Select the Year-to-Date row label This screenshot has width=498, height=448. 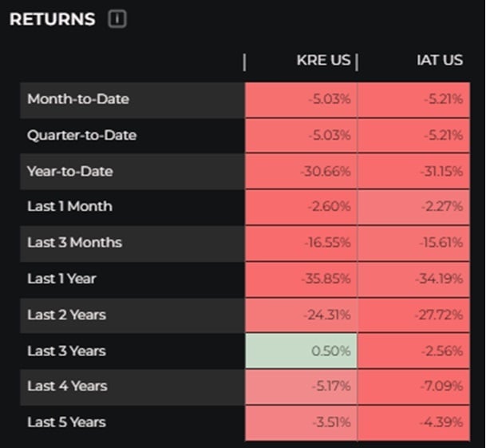(70, 171)
